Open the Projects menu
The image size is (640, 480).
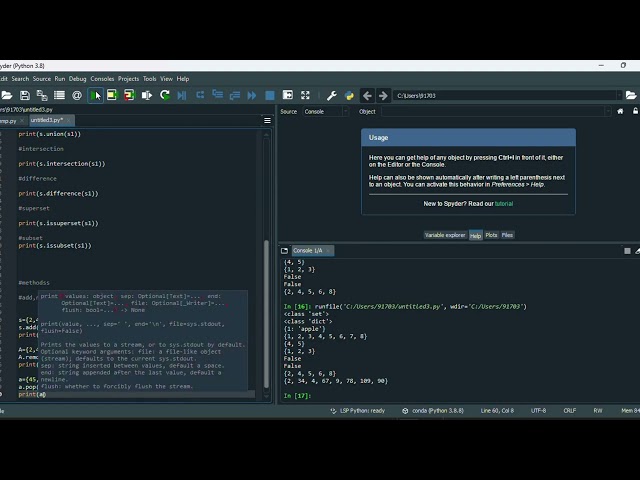click(128, 79)
